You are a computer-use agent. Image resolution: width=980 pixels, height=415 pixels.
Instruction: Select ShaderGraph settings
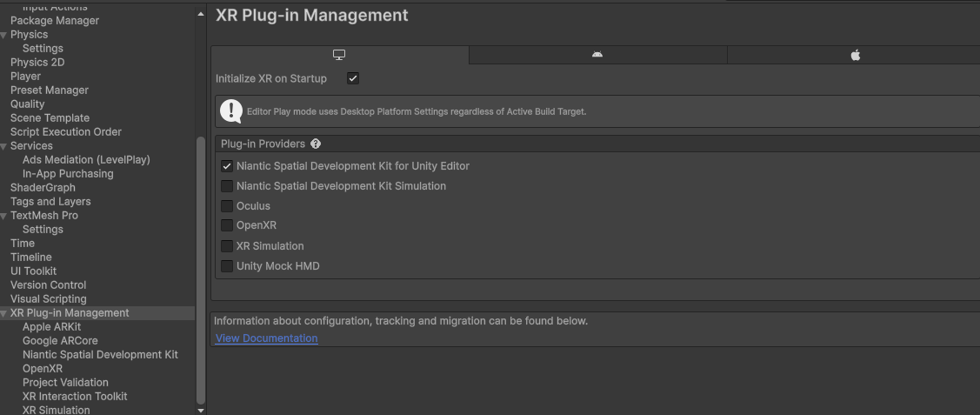click(43, 188)
